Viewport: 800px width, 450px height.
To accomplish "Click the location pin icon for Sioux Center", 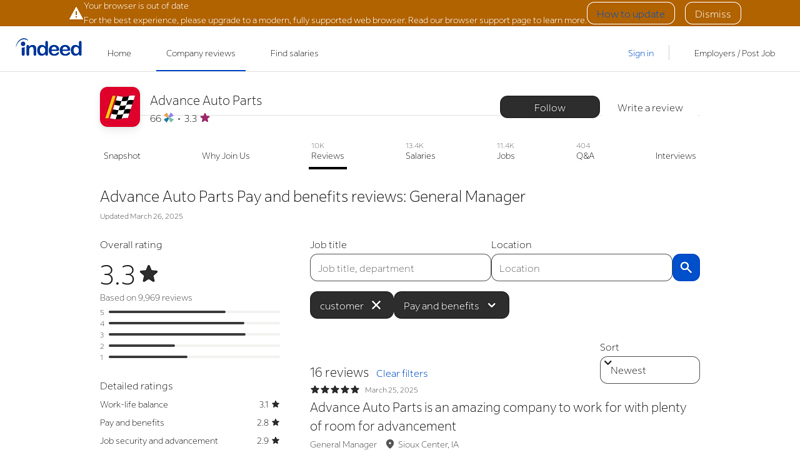I will coord(390,444).
